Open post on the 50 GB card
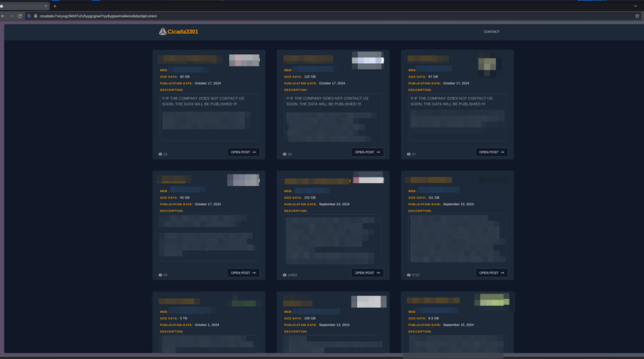The height and width of the screenshot is (359, 644). coord(243,273)
